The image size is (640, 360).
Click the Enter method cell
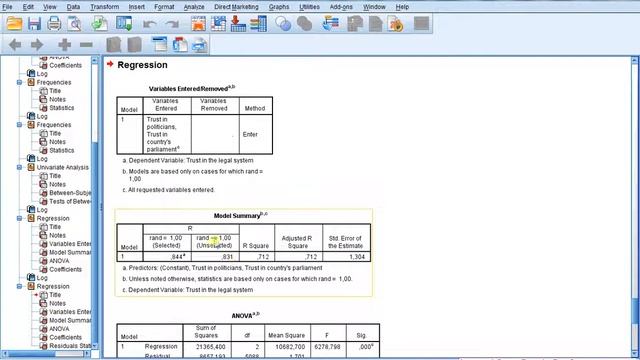click(256, 134)
